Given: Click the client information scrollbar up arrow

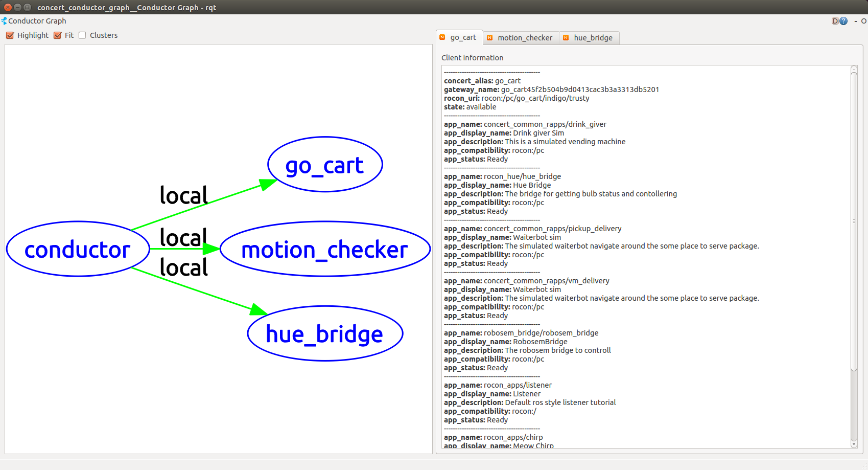Looking at the screenshot, I should (x=854, y=69).
